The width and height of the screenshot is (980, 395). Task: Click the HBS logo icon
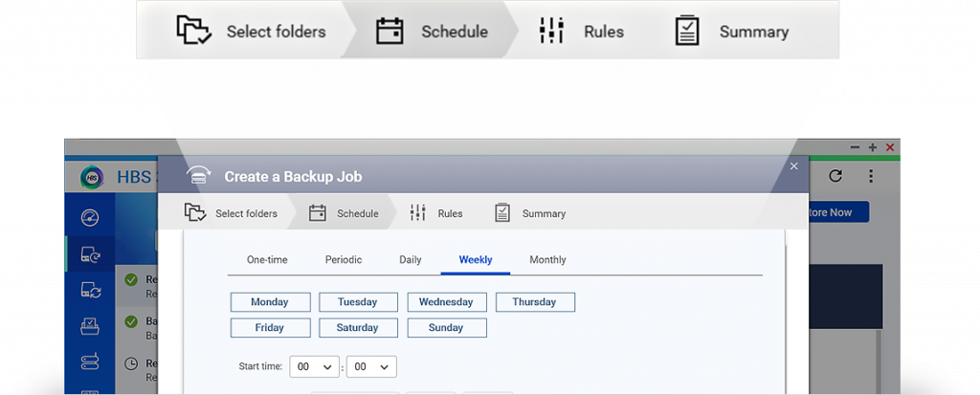[92, 177]
